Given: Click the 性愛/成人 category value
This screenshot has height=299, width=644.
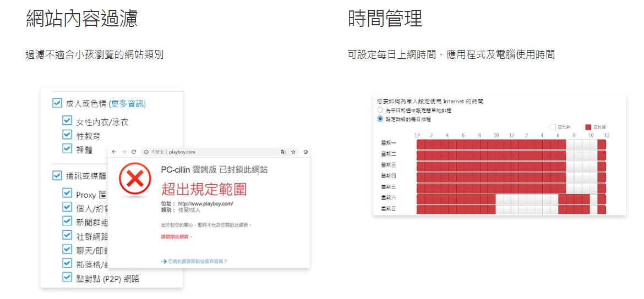Looking at the screenshot, I should click(x=189, y=209).
